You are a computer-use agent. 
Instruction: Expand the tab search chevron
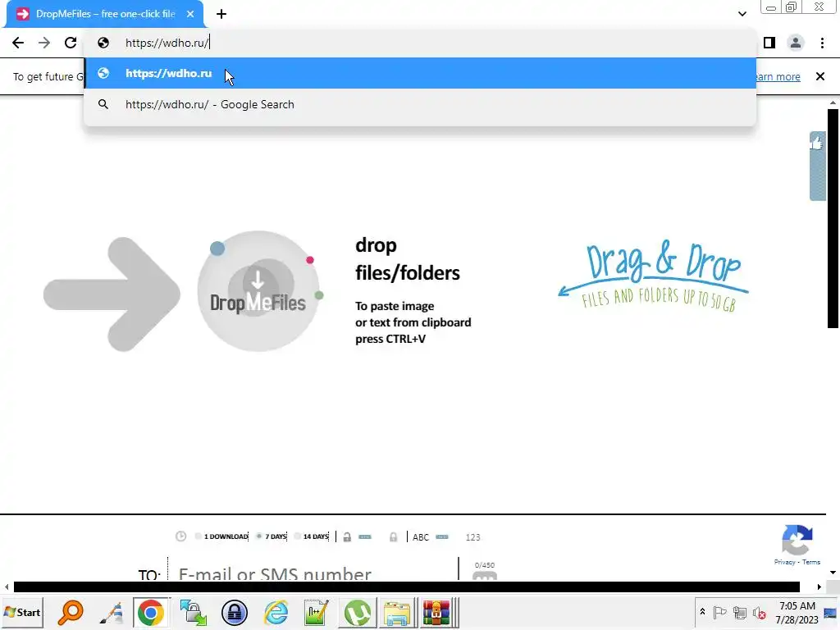tap(742, 14)
